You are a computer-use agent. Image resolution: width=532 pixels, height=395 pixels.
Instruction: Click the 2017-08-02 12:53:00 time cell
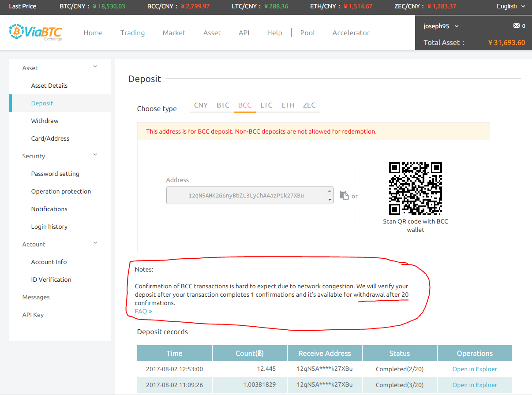point(175,369)
